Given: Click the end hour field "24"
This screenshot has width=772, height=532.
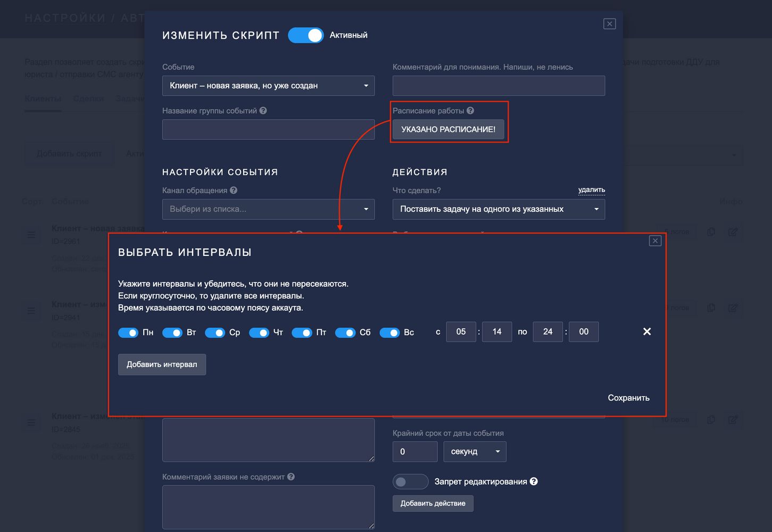Looking at the screenshot, I should coord(547,331).
